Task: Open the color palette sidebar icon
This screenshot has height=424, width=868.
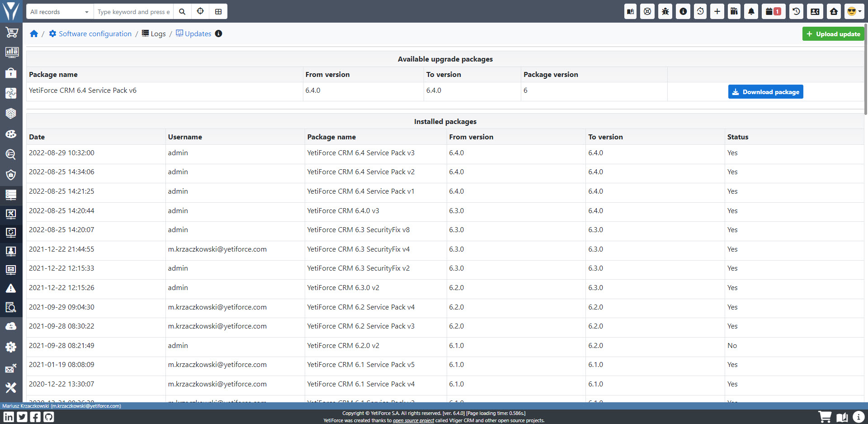Action: [x=11, y=134]
